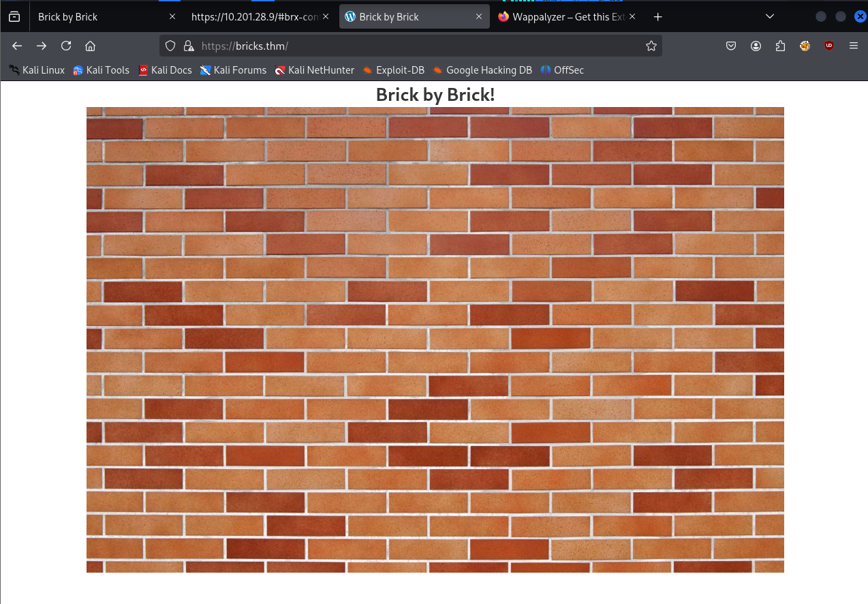Open the uBlock Origin extension icon
The width and height of the screenshot is (868, 604).
click(x=829, y=46)
